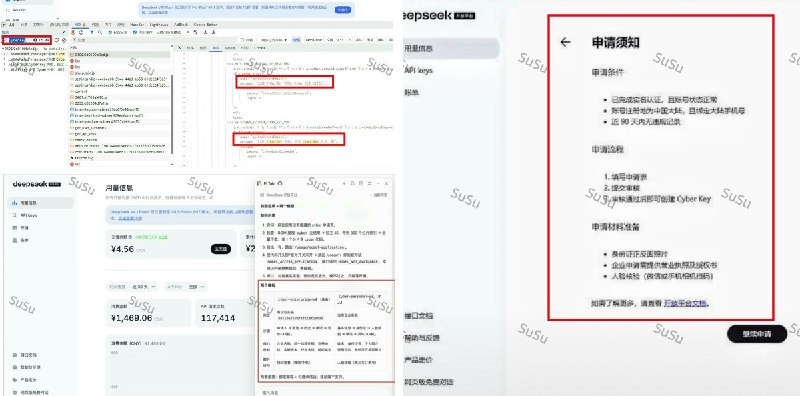Open the 开放平台文档 link
The image size is (800, 396).
pos(686,303)
